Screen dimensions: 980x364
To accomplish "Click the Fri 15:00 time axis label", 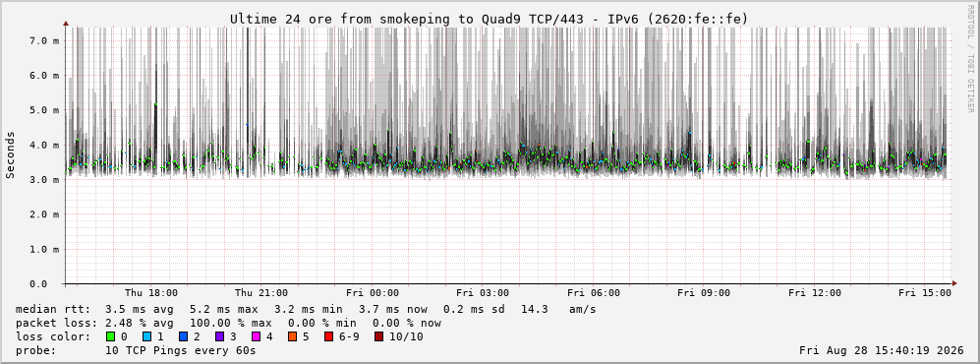I will coord(925,293).
